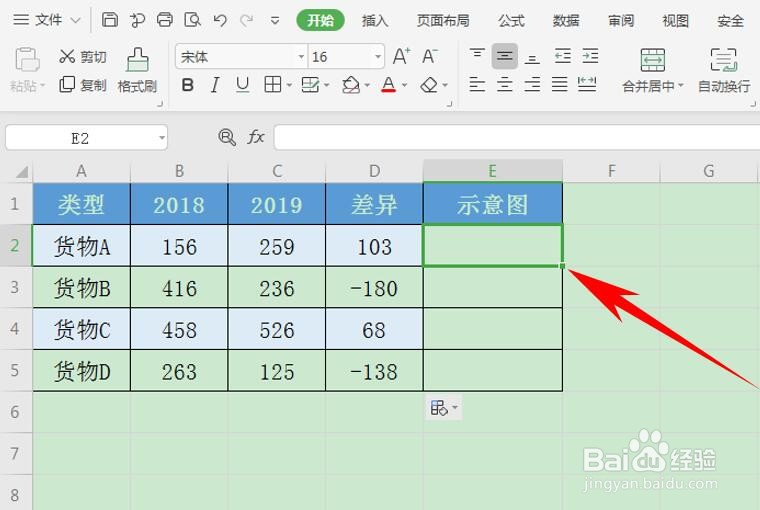
Task: Justify text alignment icon
Action: [559, 85]
